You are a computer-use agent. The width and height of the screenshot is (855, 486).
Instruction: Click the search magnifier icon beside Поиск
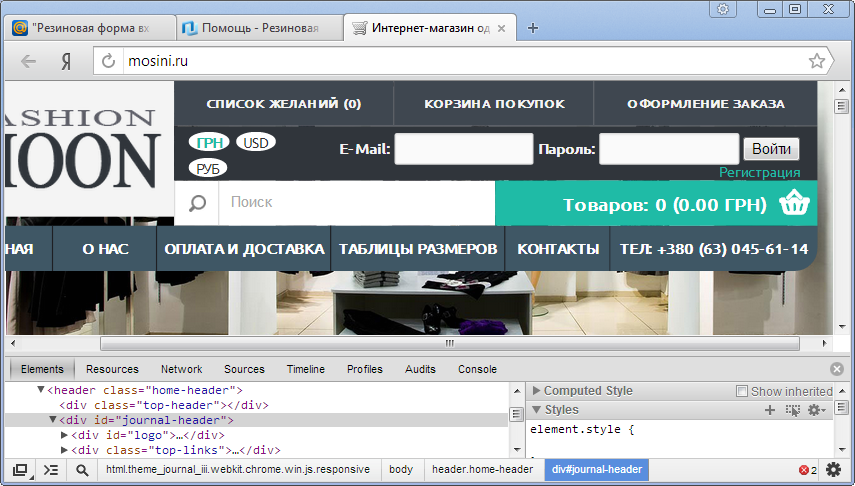pyautogui.click(x=197, y=203)
